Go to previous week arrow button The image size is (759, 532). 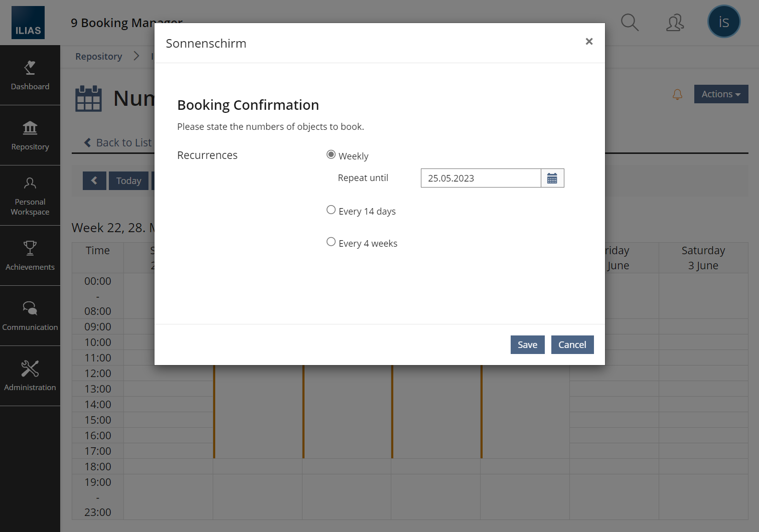pyautogui.click(x=94, y=181)
